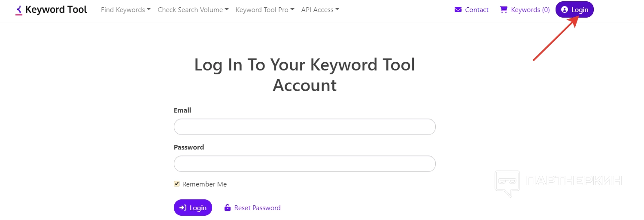Focus the Email input field

[305, 127]
